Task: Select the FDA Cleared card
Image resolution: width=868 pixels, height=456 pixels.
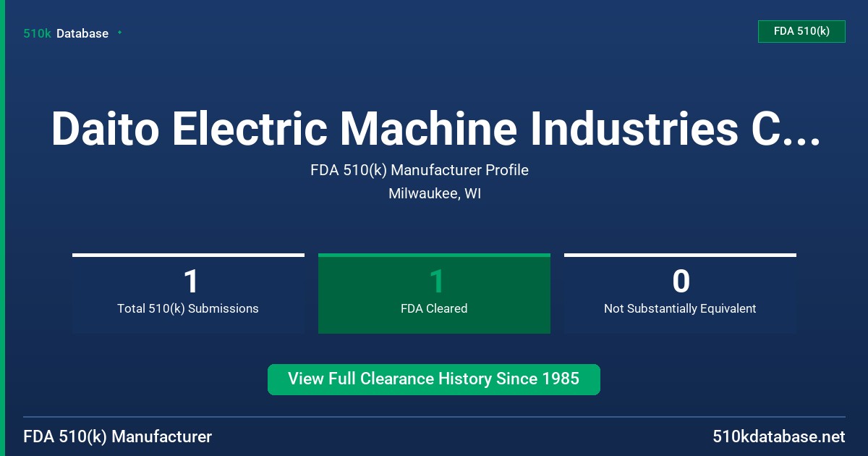Action: click(434, 294)
